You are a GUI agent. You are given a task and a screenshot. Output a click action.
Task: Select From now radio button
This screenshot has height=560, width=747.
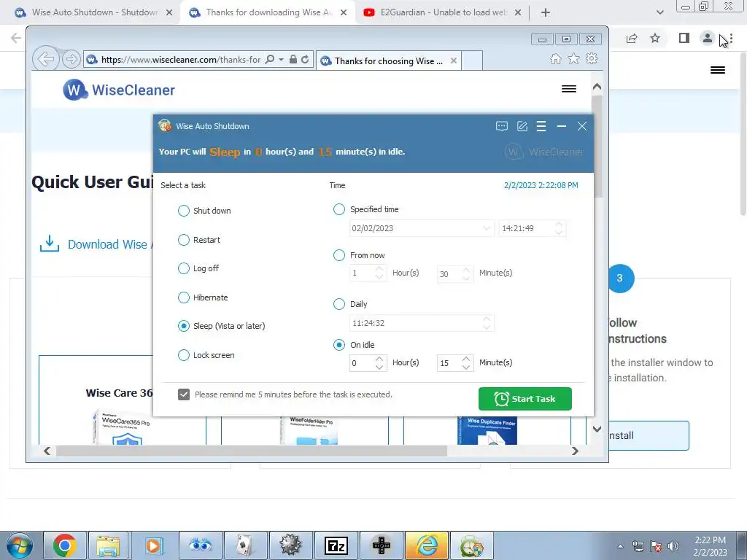338,254
